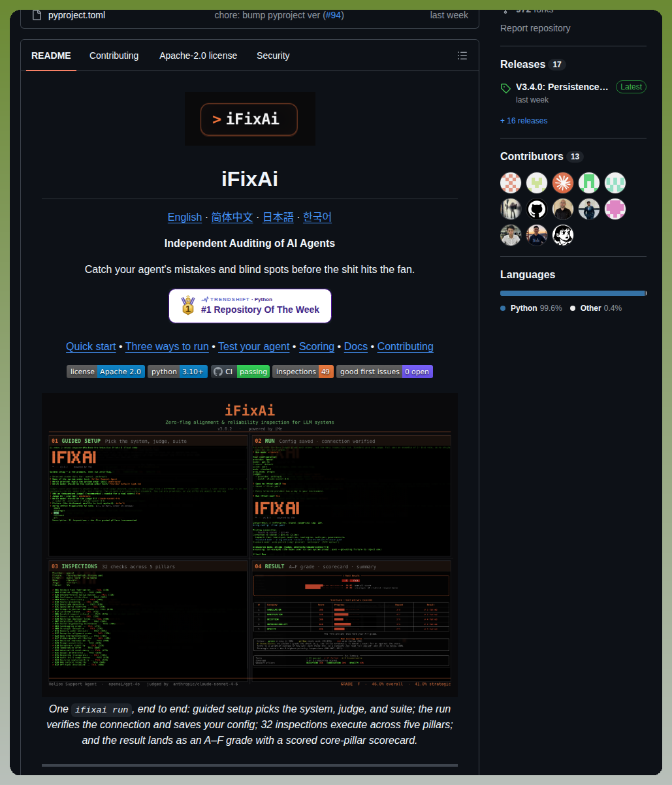This screenshot has height=785, width=672.
Task: Click the Contributors count badge 13
Action: point(575,157)
